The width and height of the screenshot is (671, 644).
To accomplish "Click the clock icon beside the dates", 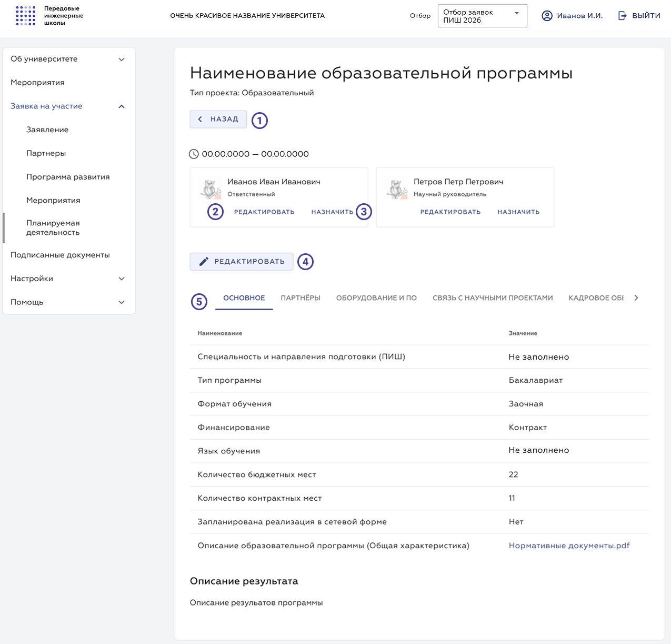I will coord(194,154).
